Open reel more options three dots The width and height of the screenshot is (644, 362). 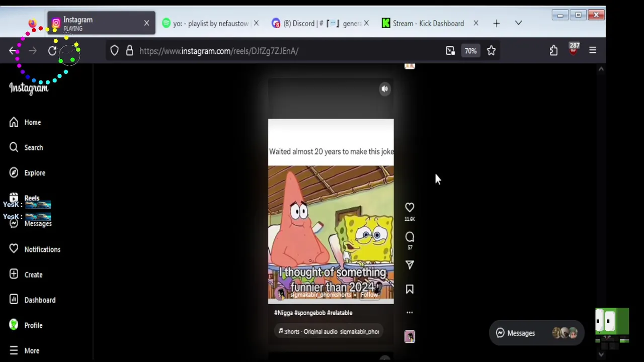pyautogui.click(x=410, y=313)
